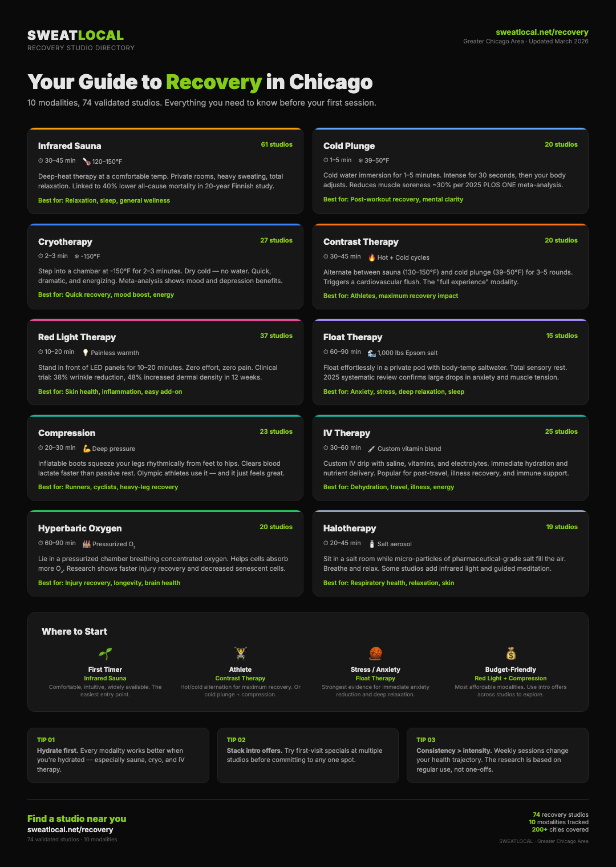Click the money bag icon above Budget-Friendly

click(510, 654)
